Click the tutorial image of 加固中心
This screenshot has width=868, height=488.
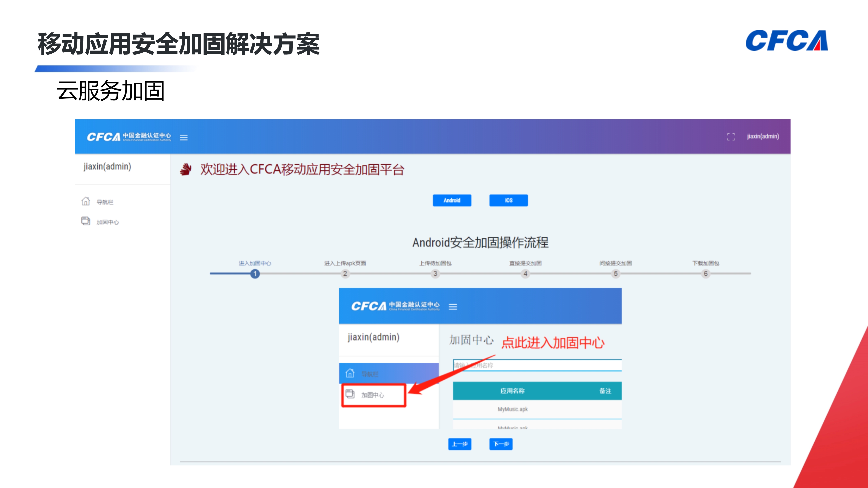[480, 358]
